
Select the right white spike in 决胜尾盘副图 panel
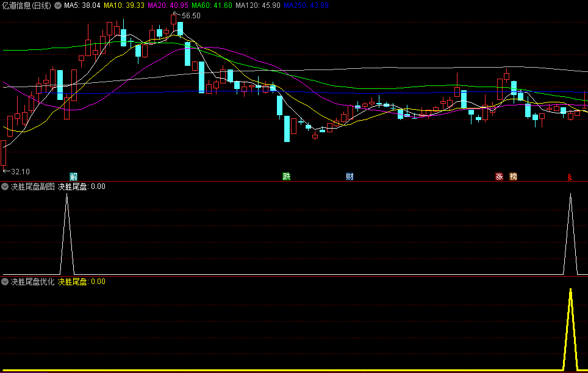click(x=571, y=234)
